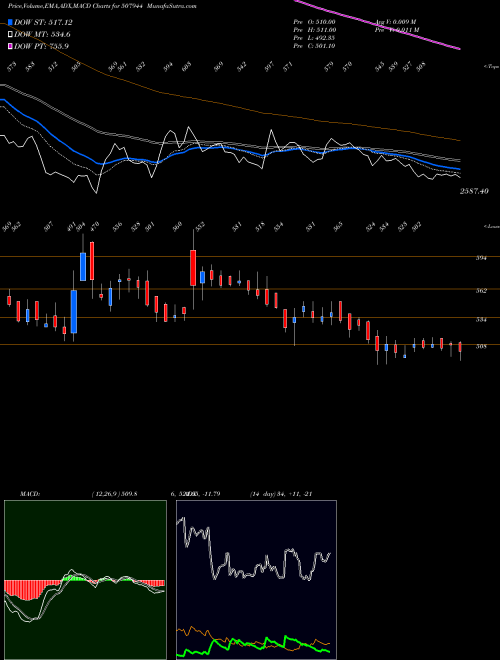
Task: Click the 2587.40 value label
Action: tap(474, 191)
